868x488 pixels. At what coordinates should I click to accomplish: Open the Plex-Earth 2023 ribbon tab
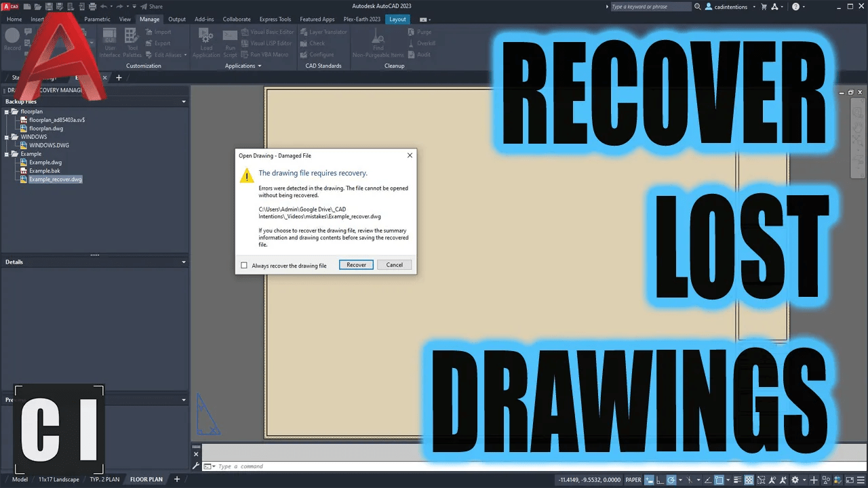(x=362, y=19)
